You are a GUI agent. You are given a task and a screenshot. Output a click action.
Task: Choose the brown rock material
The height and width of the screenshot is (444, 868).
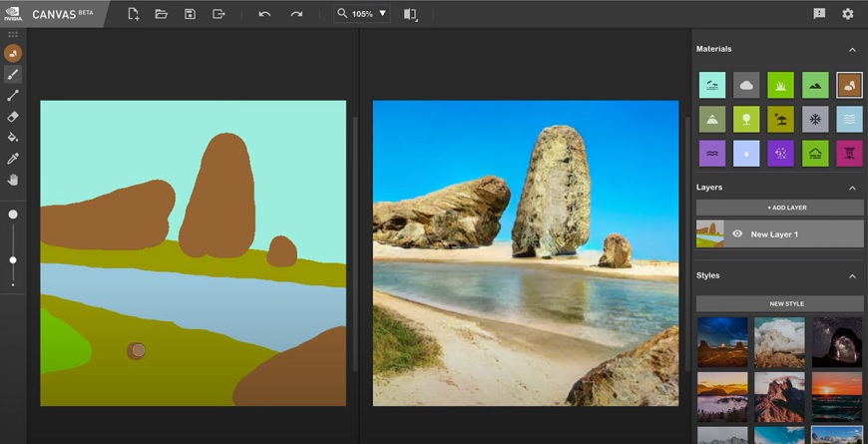point(849,85)
